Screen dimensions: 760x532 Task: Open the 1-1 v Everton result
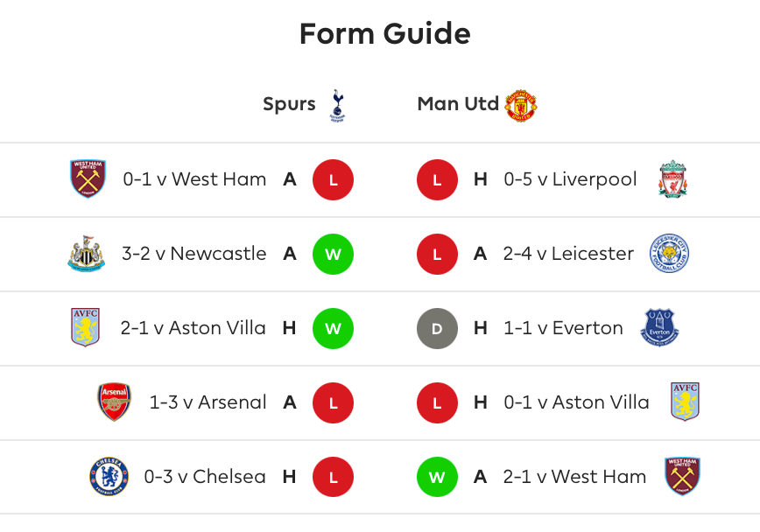[563, 328]
